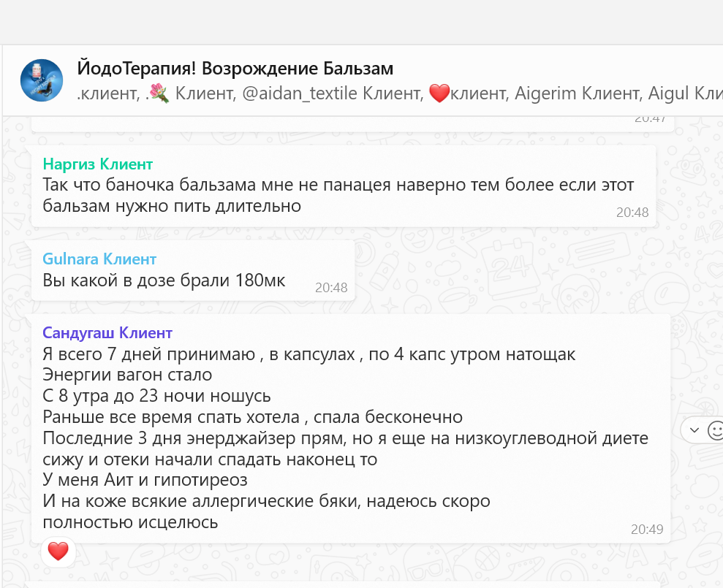
Task: Click the 20:48 timestamp on Наргиз's message
Action: (632, 213)
